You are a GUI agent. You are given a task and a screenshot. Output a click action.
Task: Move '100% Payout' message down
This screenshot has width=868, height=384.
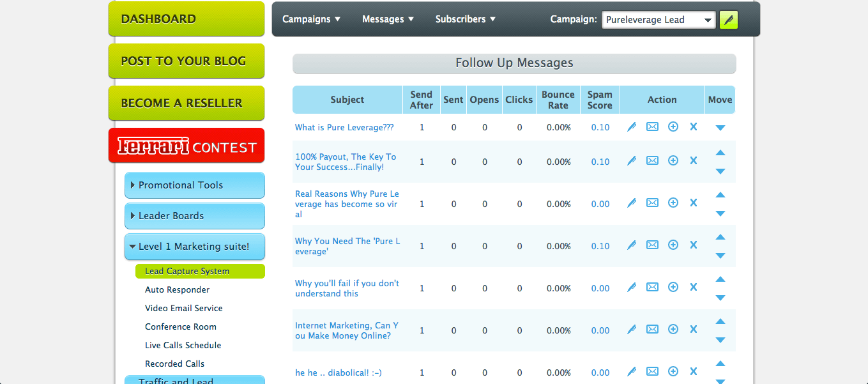720,171
